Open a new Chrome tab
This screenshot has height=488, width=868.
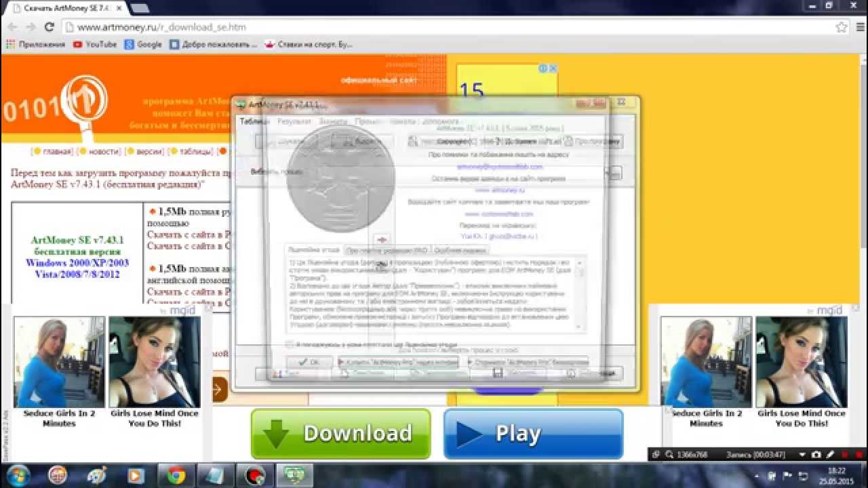pos(140,8)
